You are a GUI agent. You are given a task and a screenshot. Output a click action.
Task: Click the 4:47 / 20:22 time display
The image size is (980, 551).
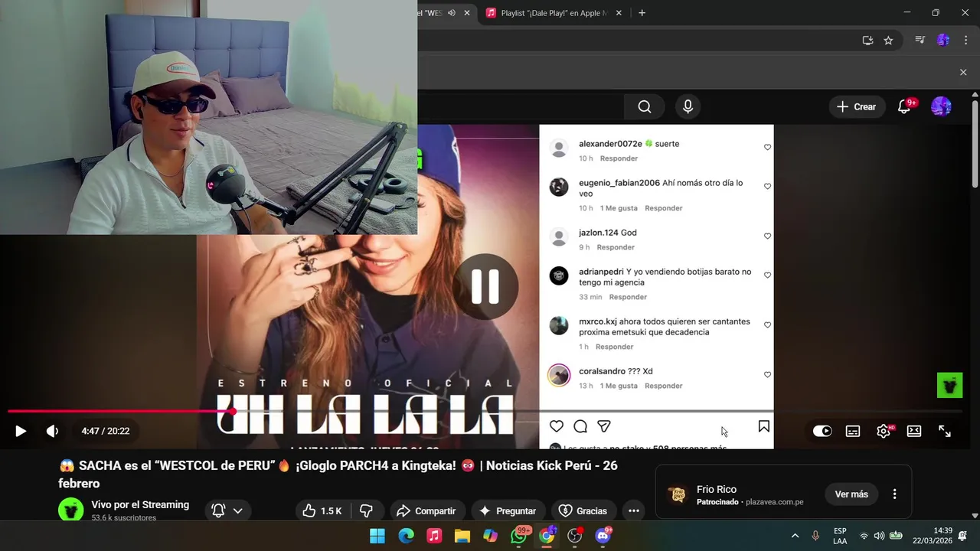tap(106, 431)
